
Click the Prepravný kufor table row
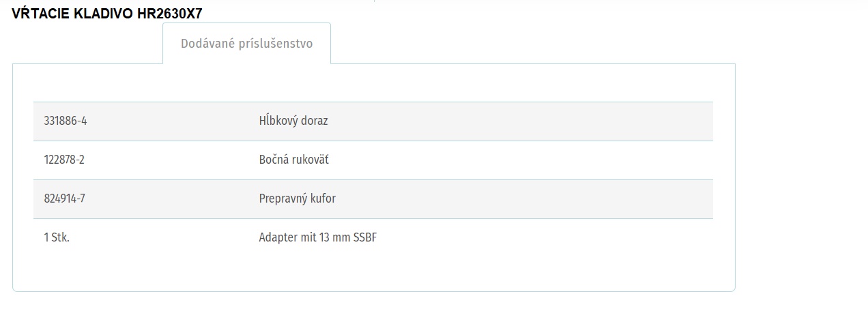373,199
